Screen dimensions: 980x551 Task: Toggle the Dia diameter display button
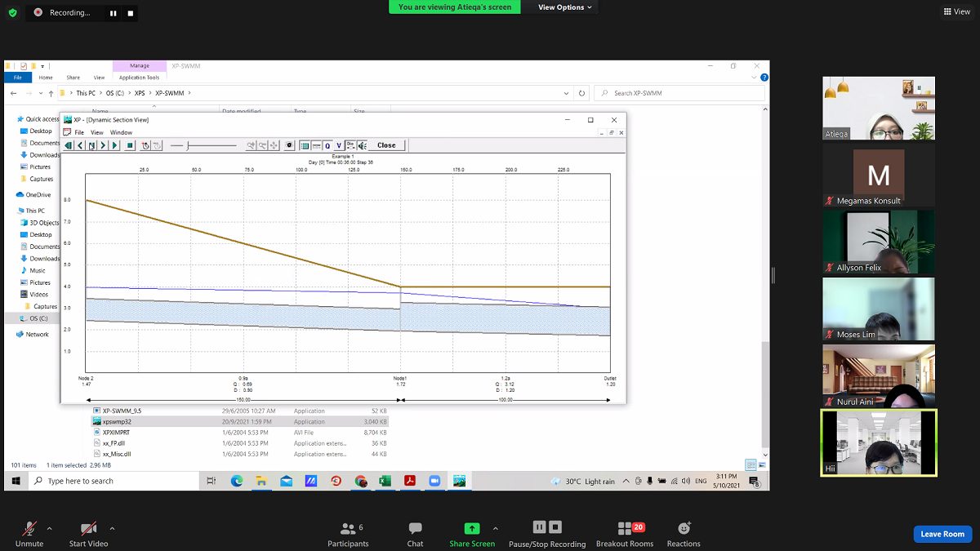tap(350, 145)
